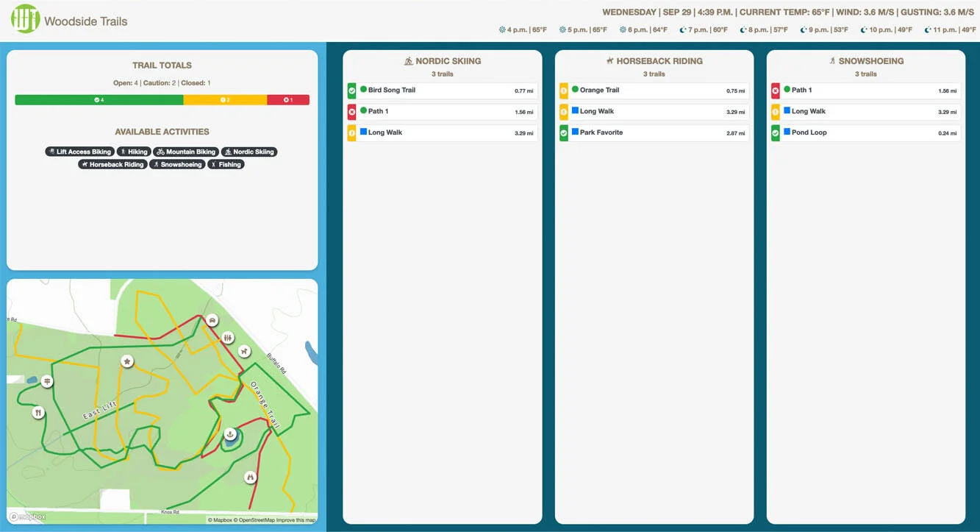This screenshot has height=532, width=980.
Task: Open Park Favorite trail in Horseback Riding
Action: pyautogui.click(x=654, y=133)
